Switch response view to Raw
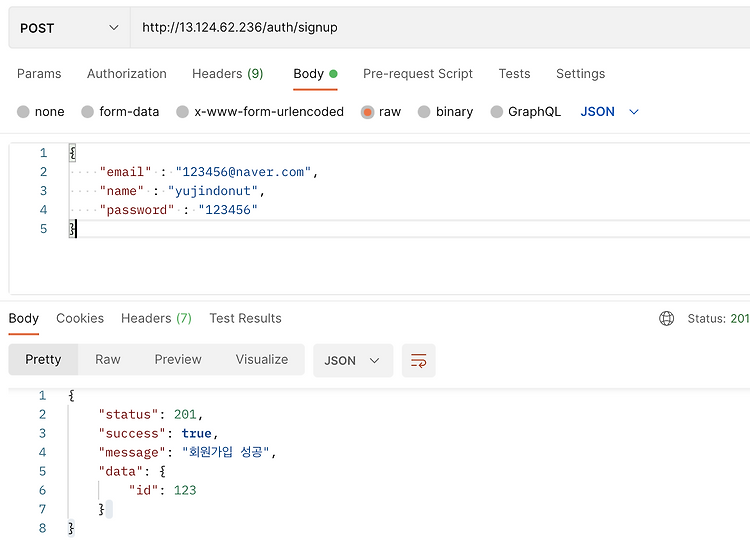This screenshot has width=750, height=544. click(x=108, y=360)
